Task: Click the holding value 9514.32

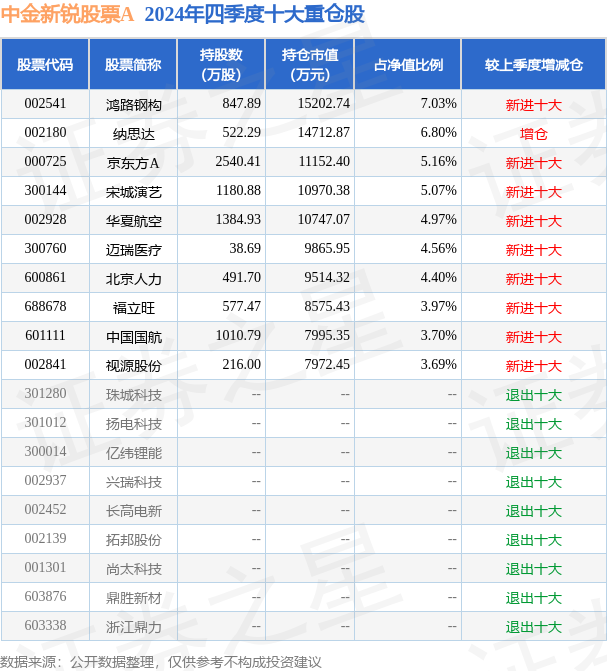Action: pos(327,278)
